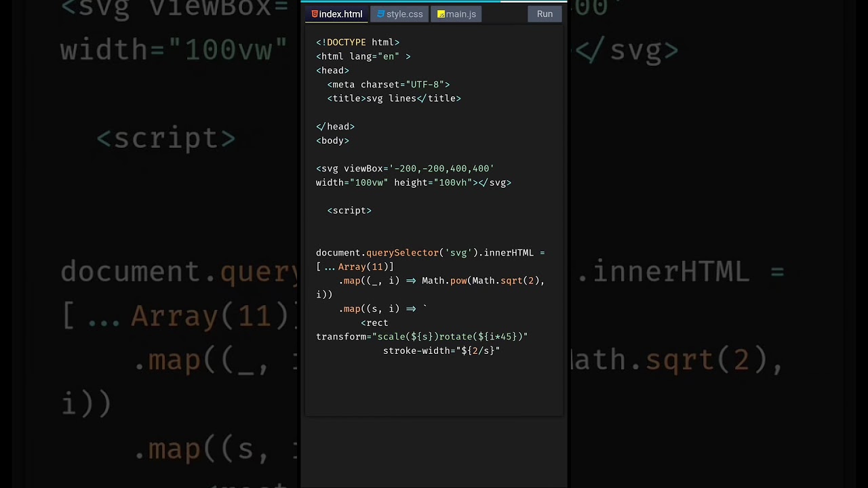868x488 pixels.
Task: Click the <rect line in editor
Action: 374,323
